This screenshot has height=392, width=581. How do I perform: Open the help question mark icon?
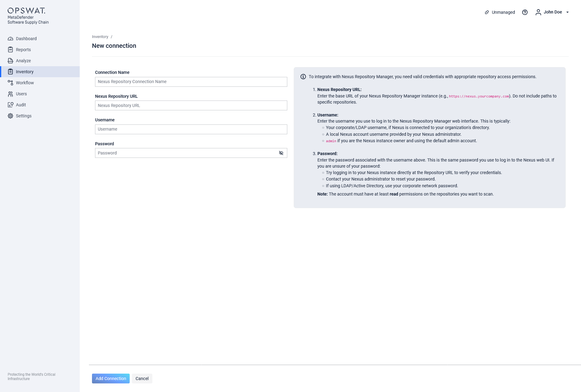525,12
